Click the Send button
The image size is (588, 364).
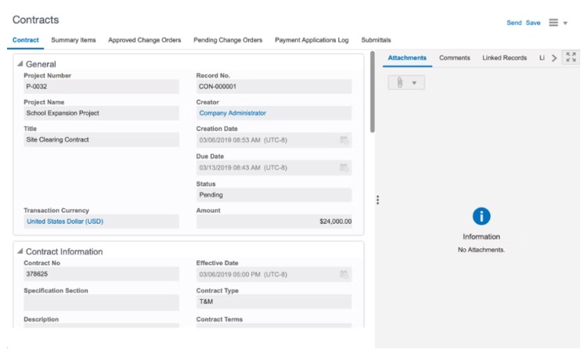(x=514, y=23)
